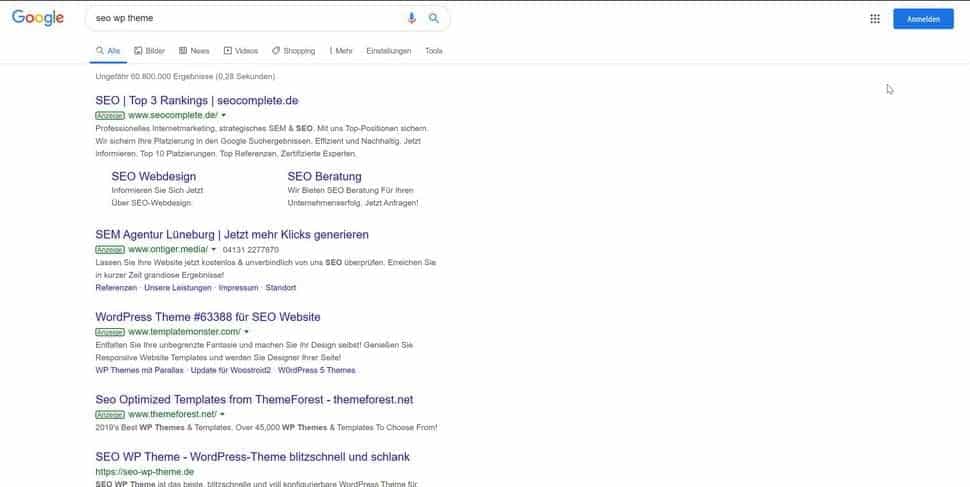
Task: Expand dropdown arrow next to www.themeforest.net
Action: [223, 415]
